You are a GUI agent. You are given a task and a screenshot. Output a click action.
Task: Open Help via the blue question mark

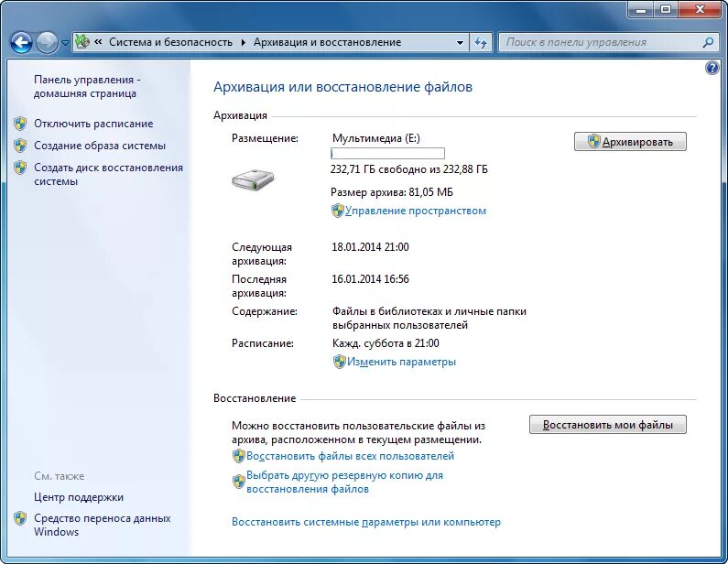(x=712, y=69)
